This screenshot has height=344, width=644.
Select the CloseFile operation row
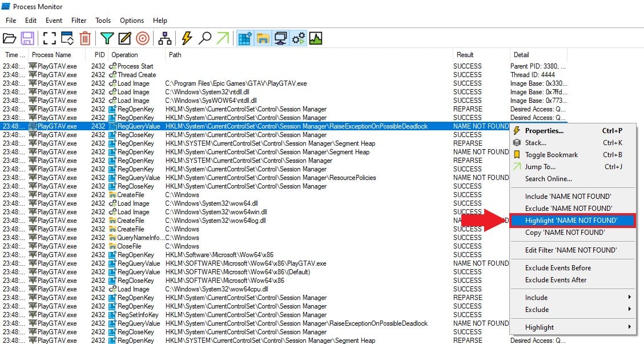(x=255, y=246)
